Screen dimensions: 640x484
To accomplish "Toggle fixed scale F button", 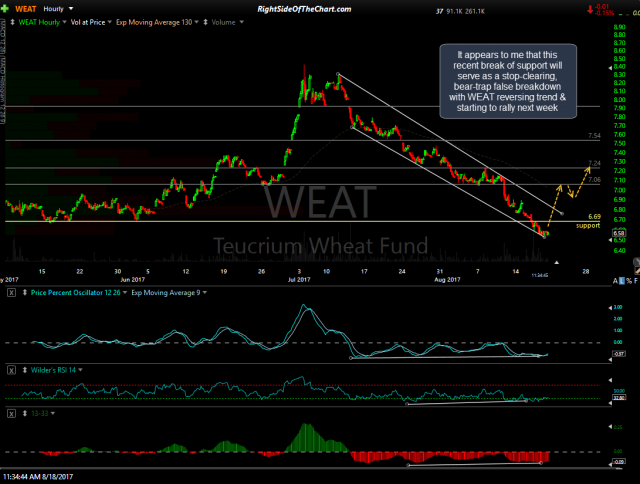I will click(636, 281).
